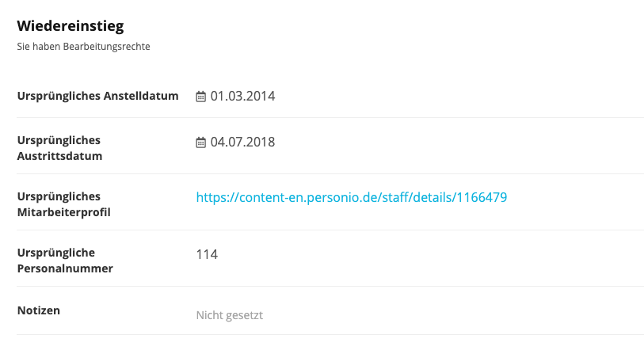Click the 'Sie haben Bearbeitungsrechte' subtitle
This screenshot has width=644, height=350.
[83, 47]
